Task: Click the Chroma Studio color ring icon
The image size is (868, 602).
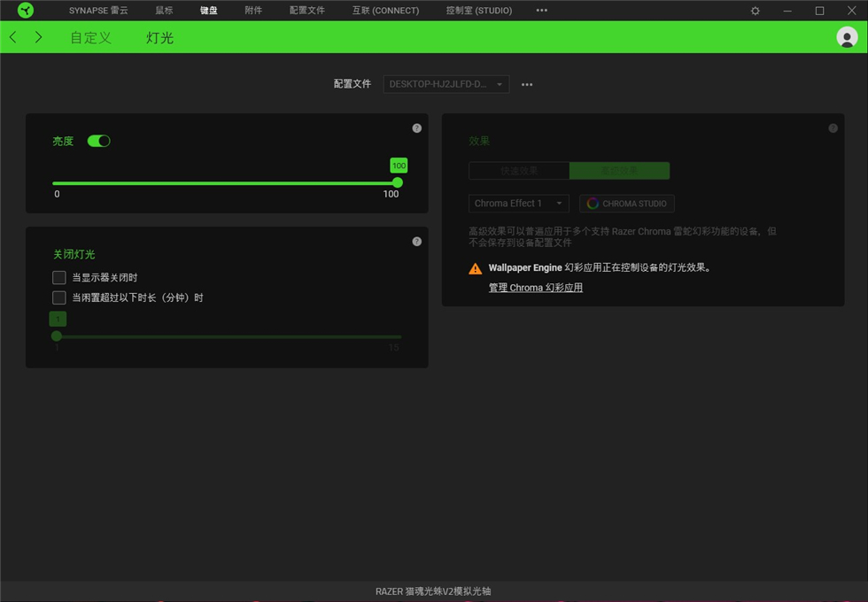Action: coord(593,204)
